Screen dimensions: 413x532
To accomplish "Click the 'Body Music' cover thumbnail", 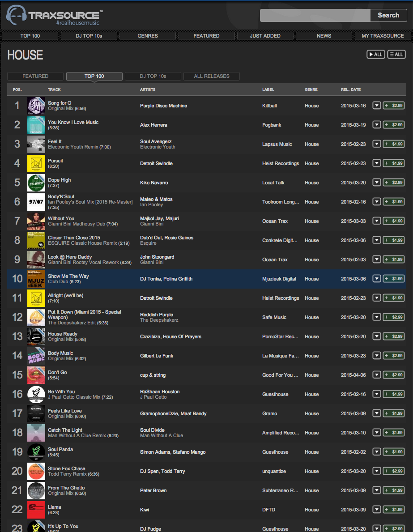I will 36,356.
